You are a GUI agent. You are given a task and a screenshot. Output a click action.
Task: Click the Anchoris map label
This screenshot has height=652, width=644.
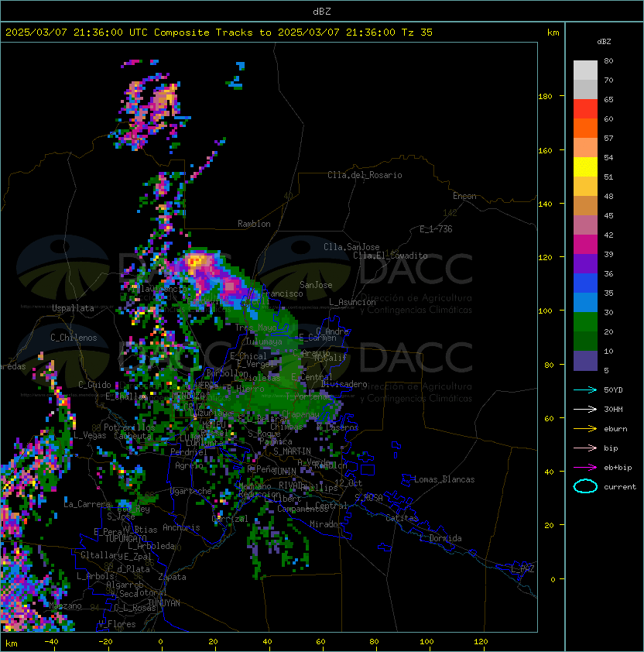click(x=181, y=527)
